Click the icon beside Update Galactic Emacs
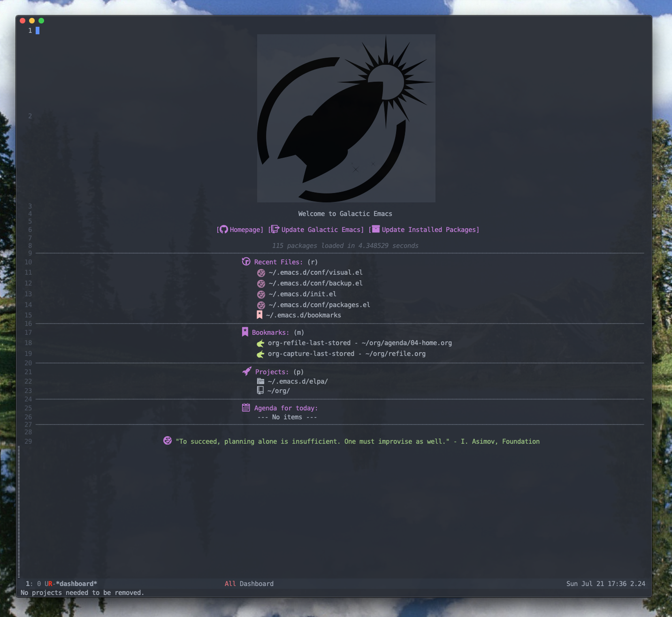 point(275,229)
